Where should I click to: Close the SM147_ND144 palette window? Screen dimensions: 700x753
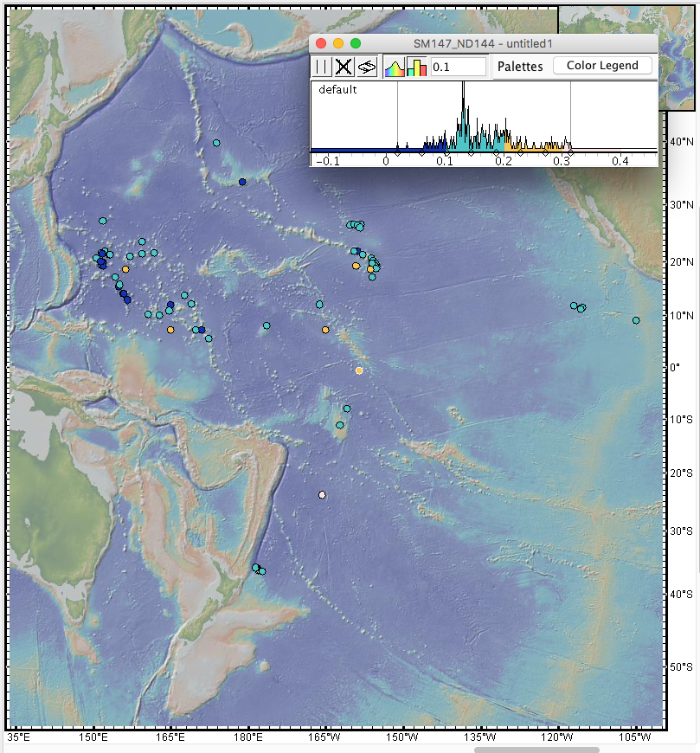point(321,43)
